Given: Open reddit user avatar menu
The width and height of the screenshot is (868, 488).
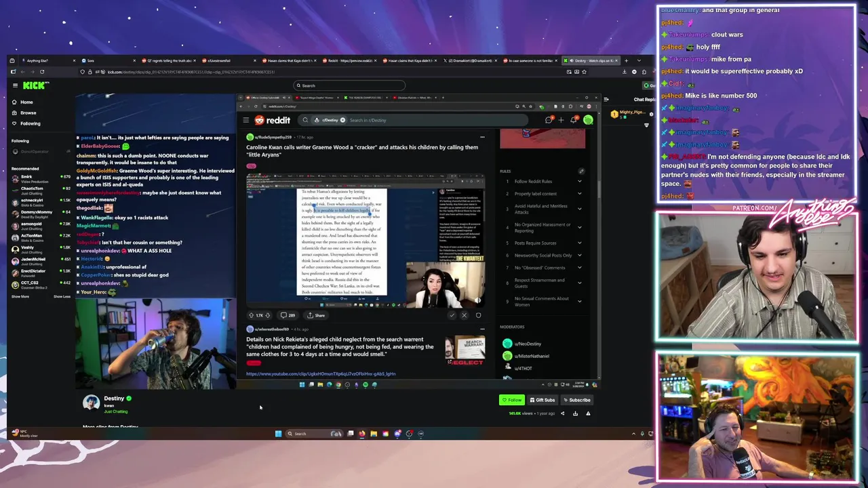Looking at the screenshot, I should click(x=588, y=120).
